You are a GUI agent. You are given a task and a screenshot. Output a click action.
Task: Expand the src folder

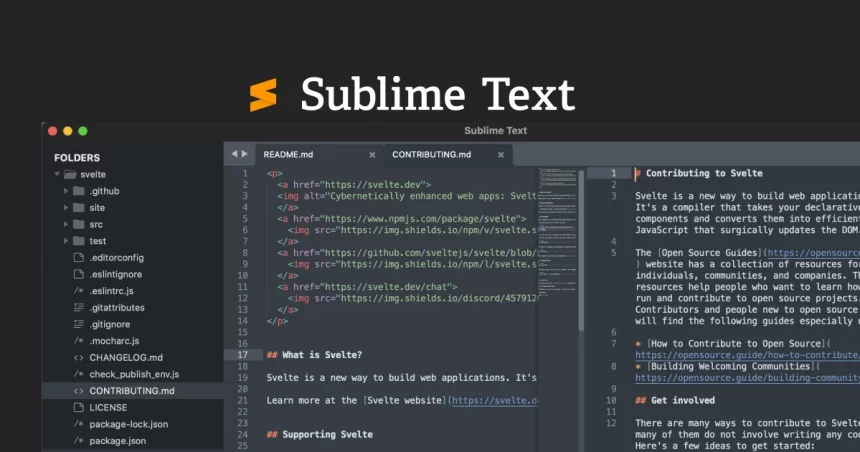pyautogui.click(x=66, y=224)
